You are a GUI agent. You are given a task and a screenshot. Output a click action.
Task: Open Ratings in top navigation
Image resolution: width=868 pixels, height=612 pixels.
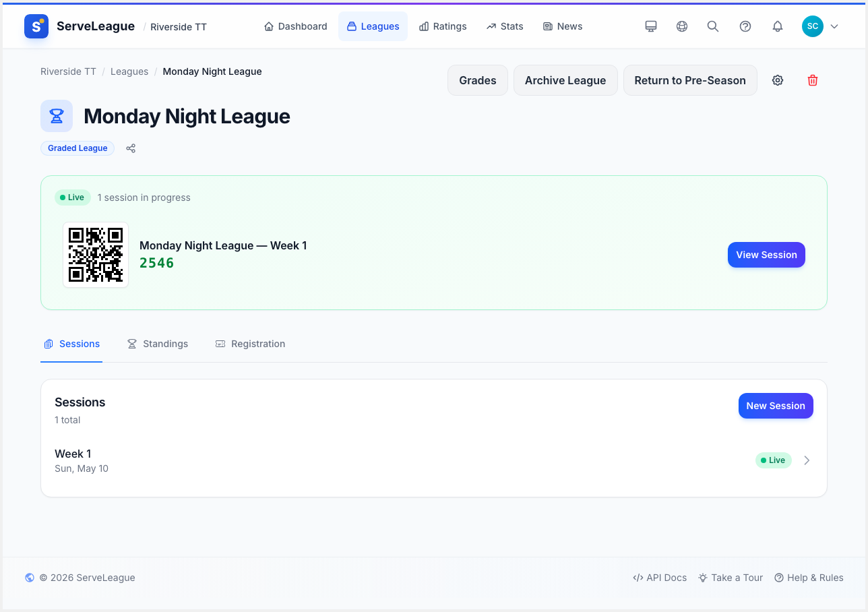[443, 26]
